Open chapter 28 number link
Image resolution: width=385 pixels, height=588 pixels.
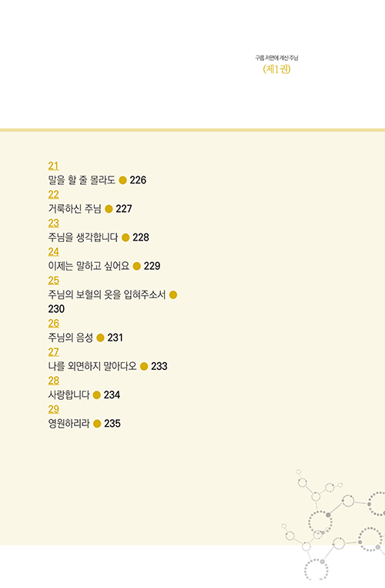point(54,381)
